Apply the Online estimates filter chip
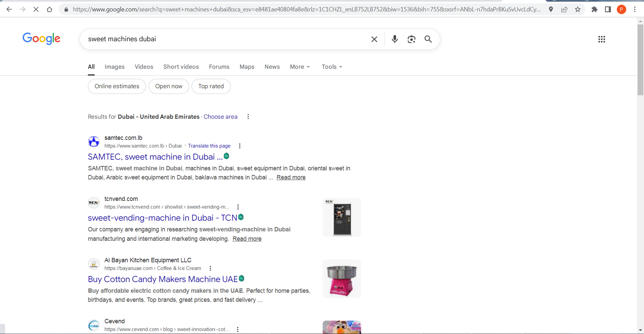 tap(117, 86)
